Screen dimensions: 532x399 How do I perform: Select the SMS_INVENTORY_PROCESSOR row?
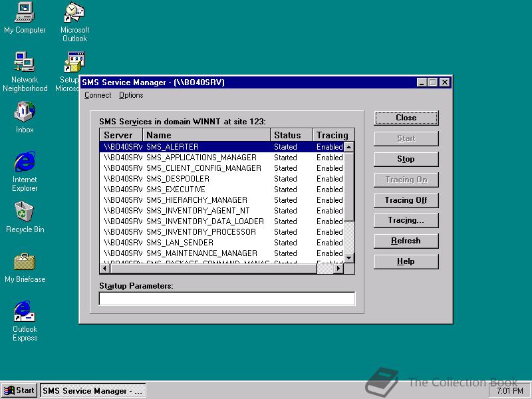coord(222,231)
